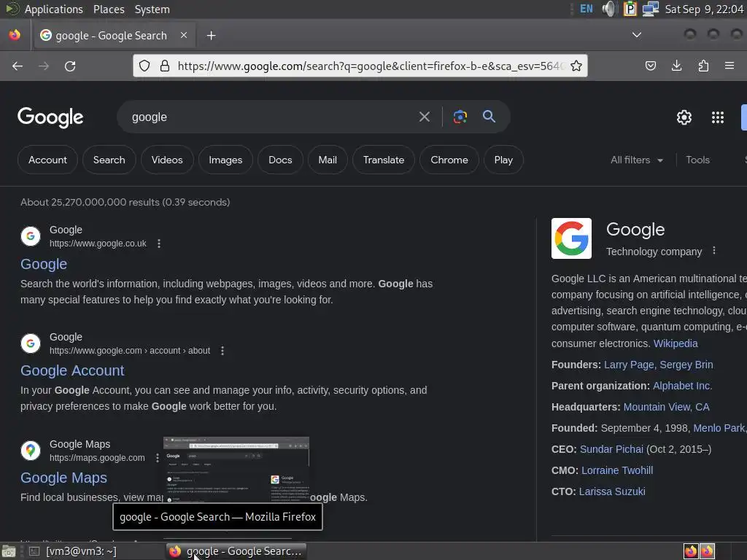Open Google quick settings gear
Viewport: 747px width, 560px height.
pyautogui.click(x=684, y=117)
